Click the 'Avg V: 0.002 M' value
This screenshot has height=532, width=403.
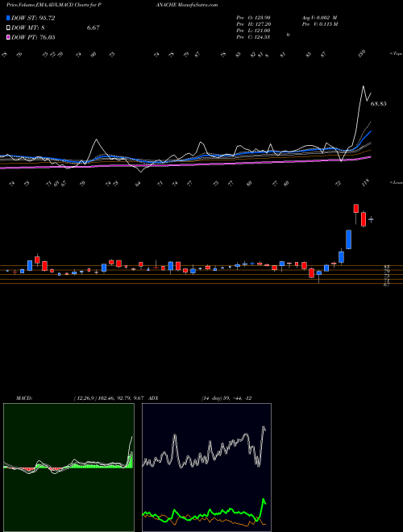[319, 17]
